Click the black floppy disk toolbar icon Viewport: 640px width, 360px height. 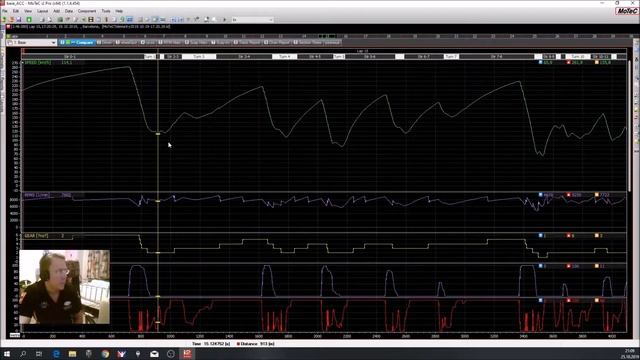91,20
